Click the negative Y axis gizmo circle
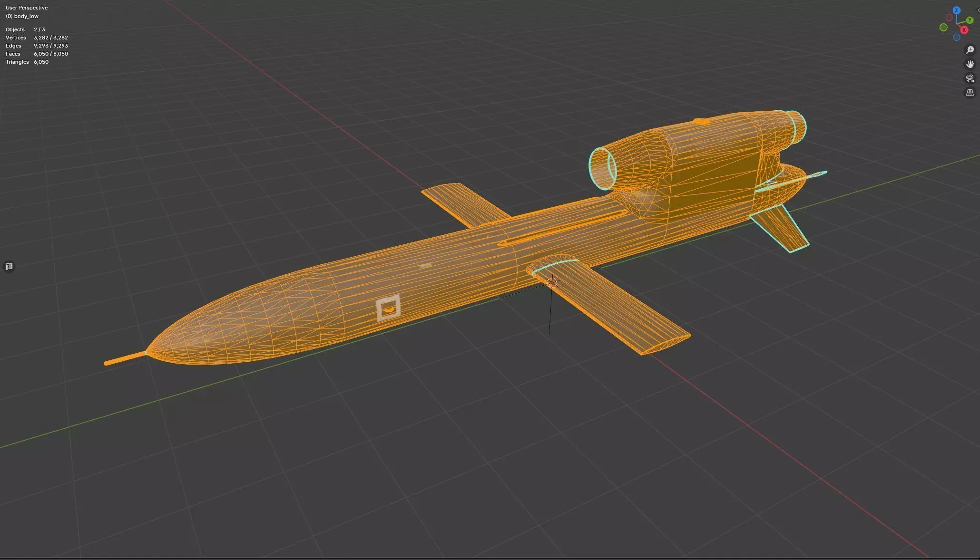Screen dimensions: 980x560 click(943, 28)
